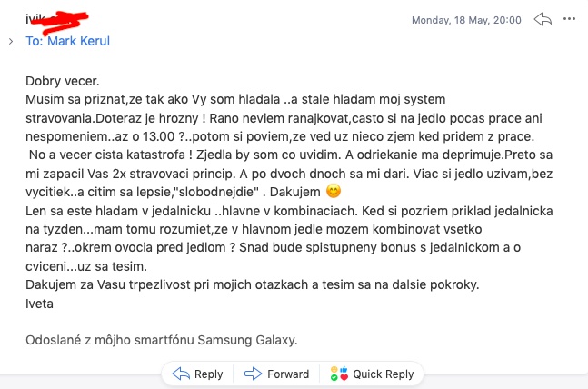Click the blue reply arrow icon at bottom

point(181,374)
